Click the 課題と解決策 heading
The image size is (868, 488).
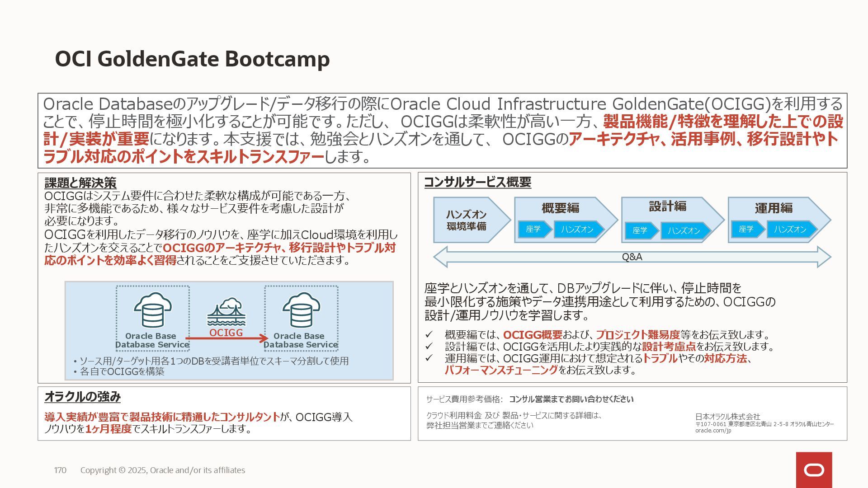80,183
